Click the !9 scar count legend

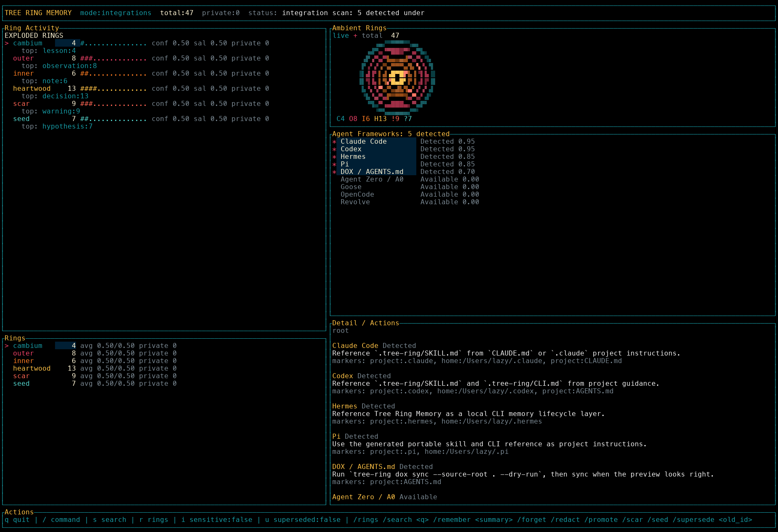click(395, 119)
